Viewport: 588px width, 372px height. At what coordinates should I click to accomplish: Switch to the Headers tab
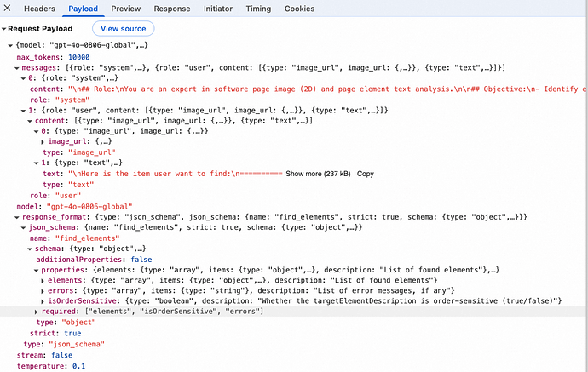(39, 9)
